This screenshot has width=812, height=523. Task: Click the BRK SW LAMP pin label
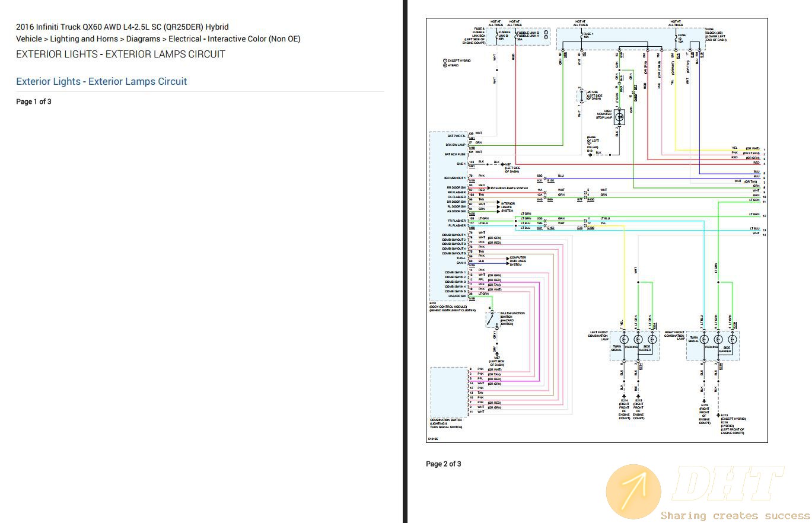coord(456,145)
